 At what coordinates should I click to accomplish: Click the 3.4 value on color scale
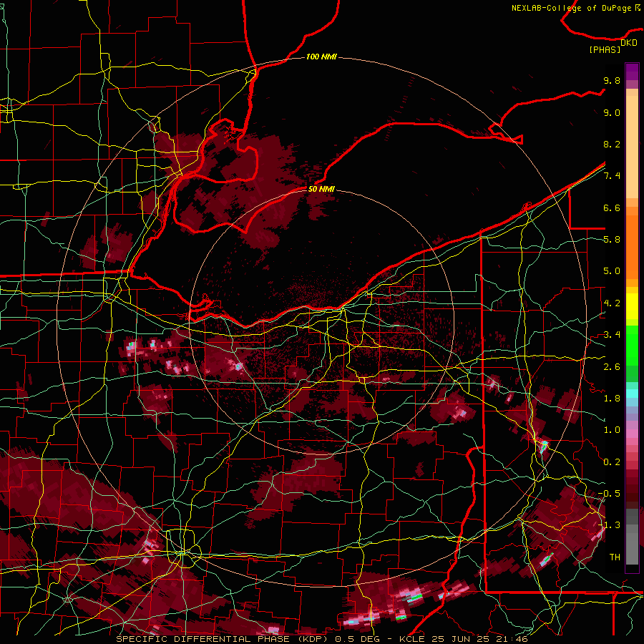click(x=612, y=335)
